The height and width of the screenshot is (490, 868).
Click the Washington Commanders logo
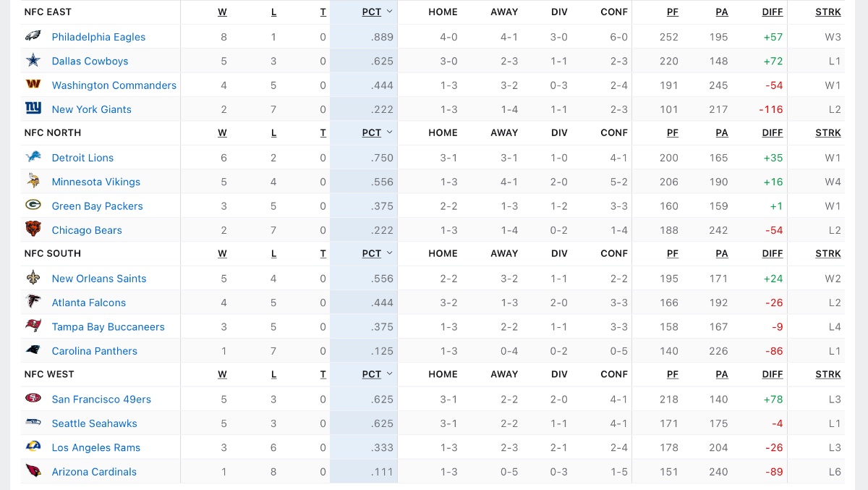[x=33, y=85]
